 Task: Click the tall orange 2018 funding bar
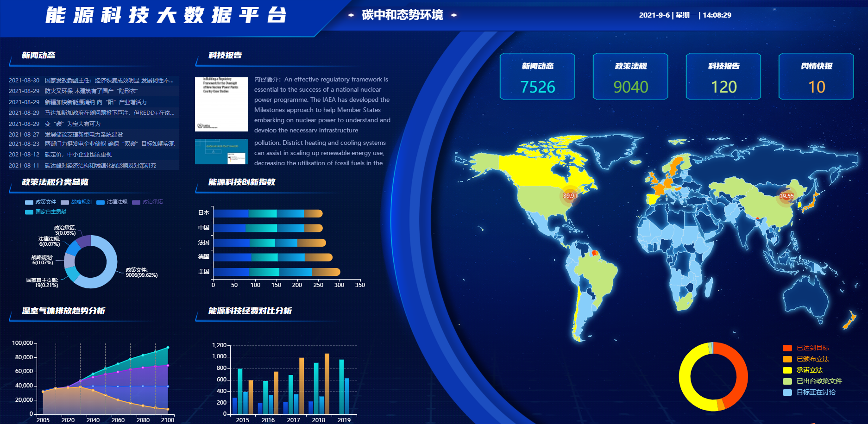pyautogui.click(x=327, y=384)
